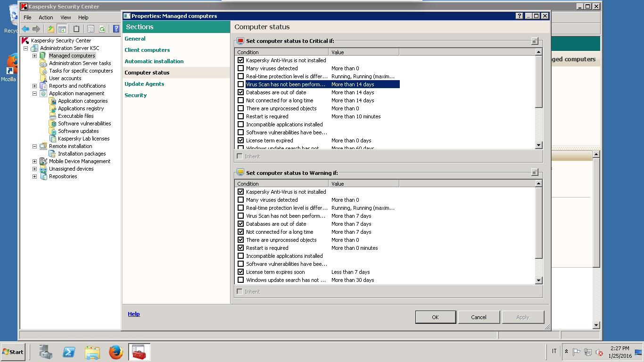Uncheck Warning 'License term expires soon'

[x=241, y=272]
